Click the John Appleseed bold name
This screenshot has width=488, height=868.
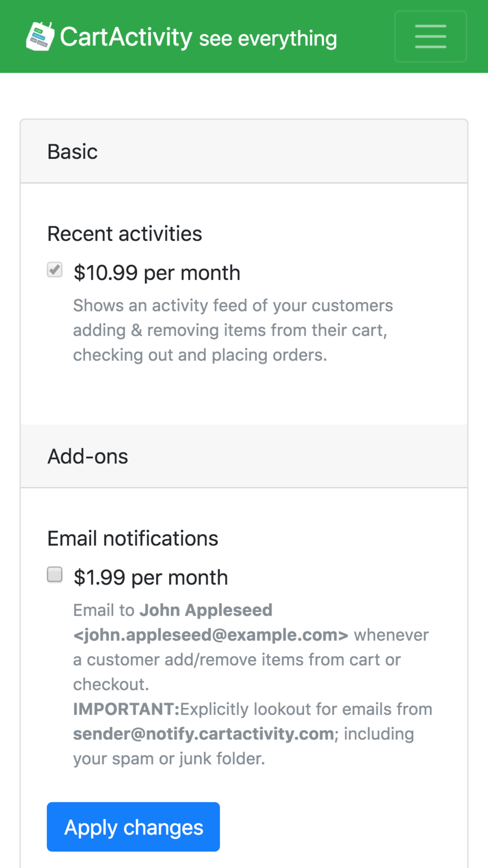(206, 610)
